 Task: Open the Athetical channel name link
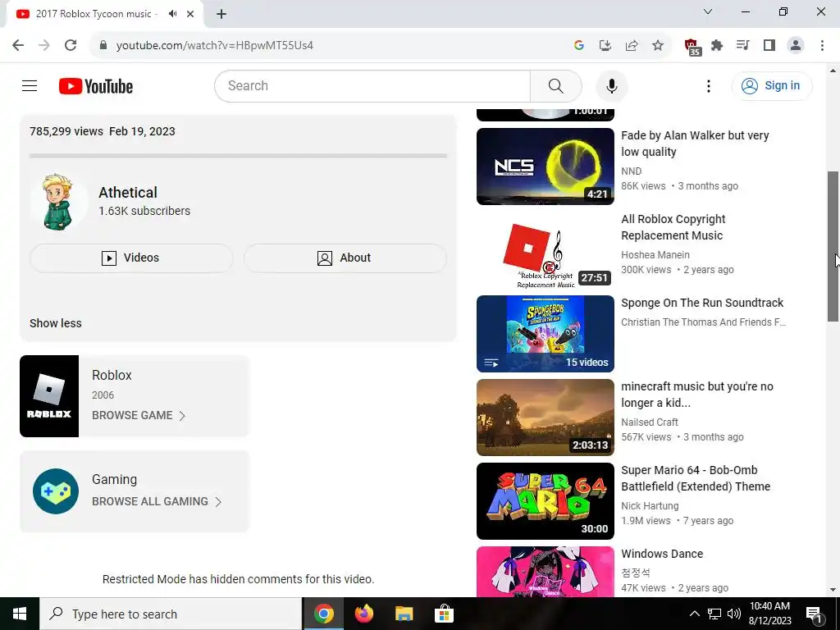pyautogui.click(x=128, y=192)
